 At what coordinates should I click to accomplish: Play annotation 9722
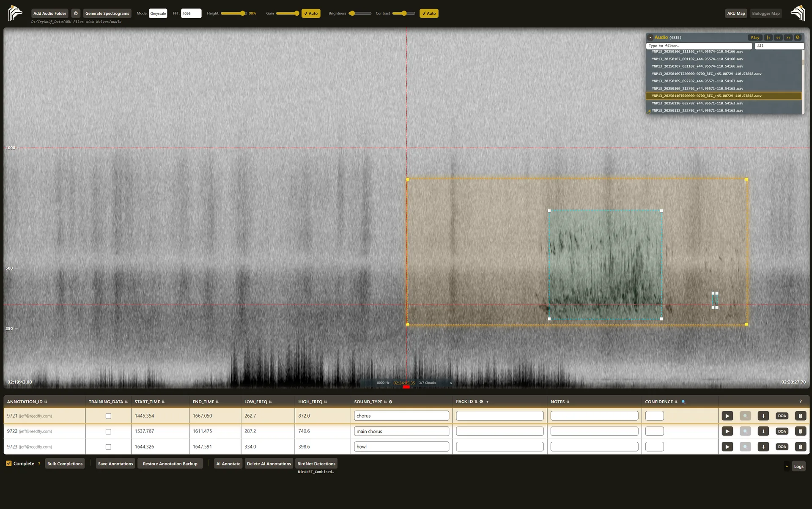coord(727,431)
